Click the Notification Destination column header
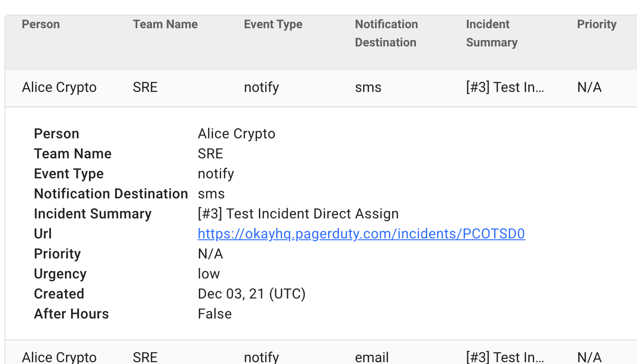Viewport: 637px width, 364px height. (x=386, y=33)
